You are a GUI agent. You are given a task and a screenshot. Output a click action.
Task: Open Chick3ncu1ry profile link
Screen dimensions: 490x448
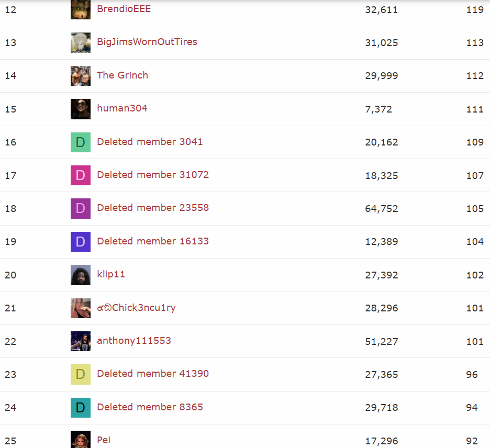(x=136, y=308)
